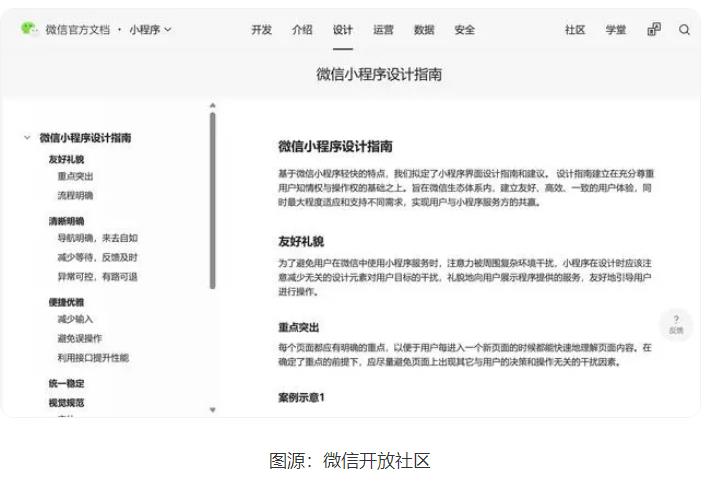Click the page banner title 微信小程序设计指南
This screenshot has height=489, width=704.
(x=379, y=74)
